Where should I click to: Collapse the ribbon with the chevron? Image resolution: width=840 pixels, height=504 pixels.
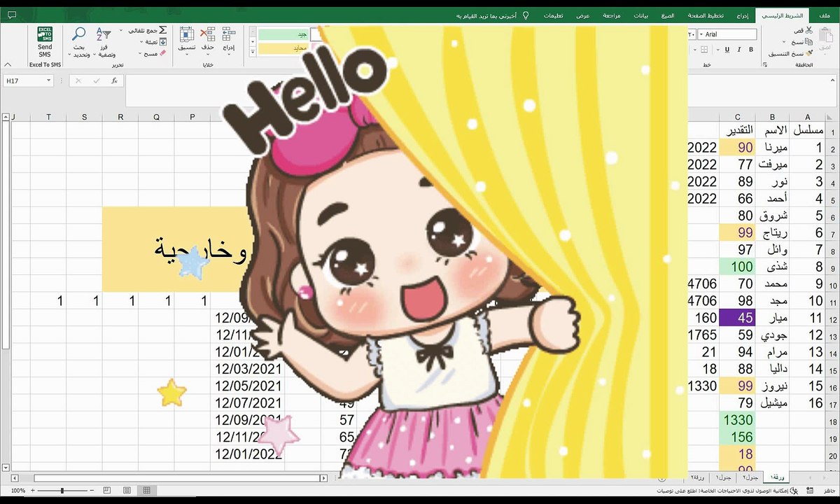[x=8, y=64]
